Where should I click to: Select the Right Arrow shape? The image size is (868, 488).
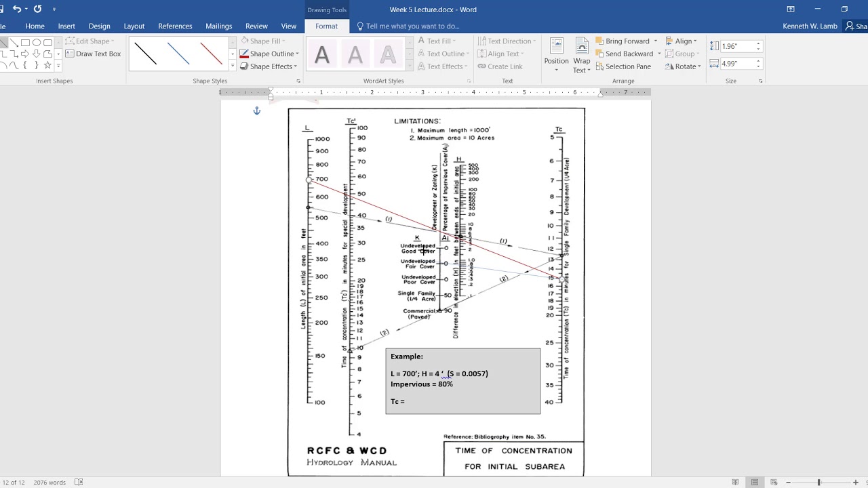(25, 54)
